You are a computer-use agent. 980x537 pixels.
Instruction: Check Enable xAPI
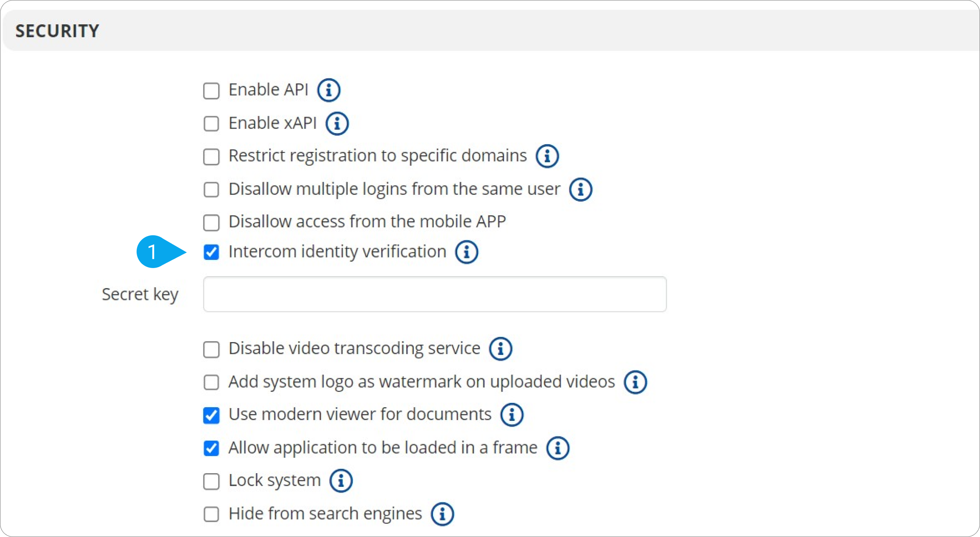pos(211,124)
